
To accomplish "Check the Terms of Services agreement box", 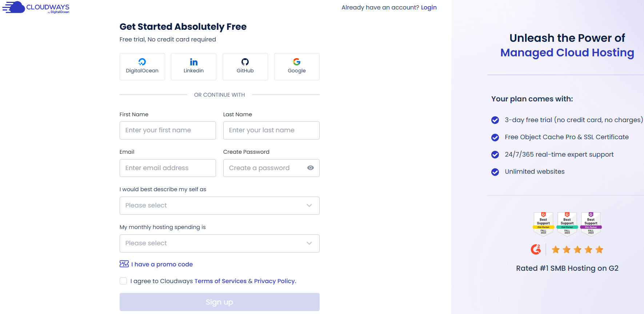I will [x=123, y=281].
